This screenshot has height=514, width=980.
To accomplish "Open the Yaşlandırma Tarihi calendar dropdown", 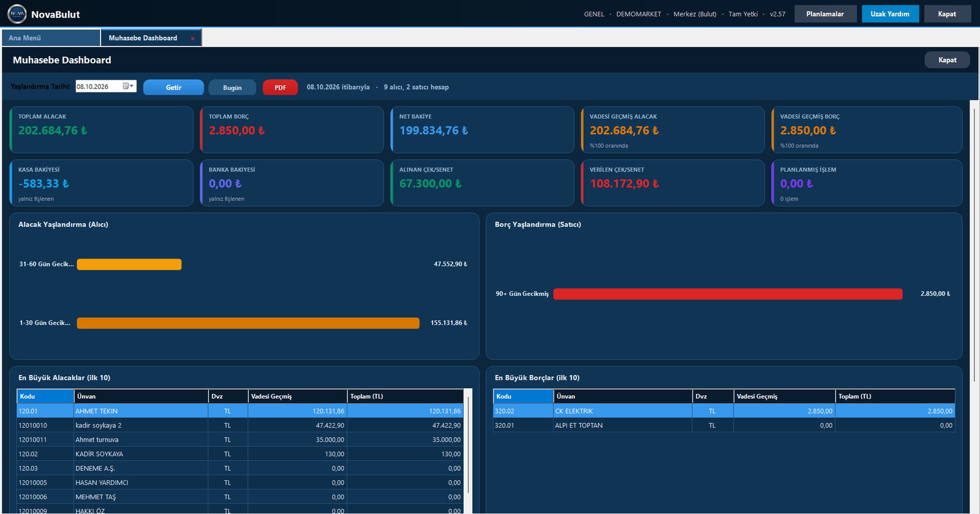I will coord(129,86).
